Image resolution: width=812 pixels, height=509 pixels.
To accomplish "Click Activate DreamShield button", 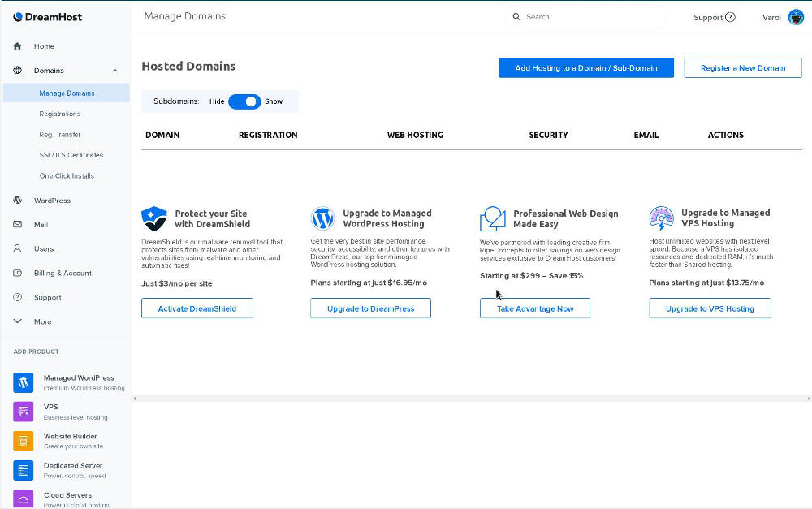I will [197, 308].
